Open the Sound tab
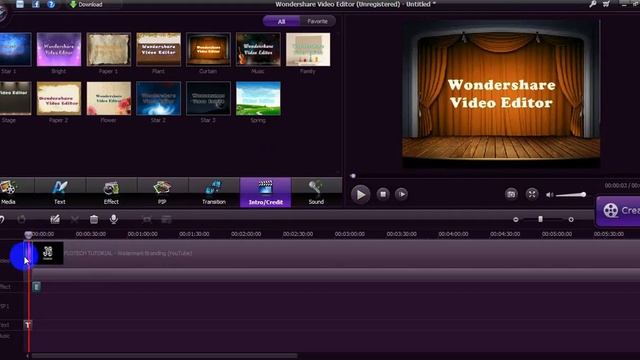Viewport: 640px width, 360px height. (x=316, y=193)
